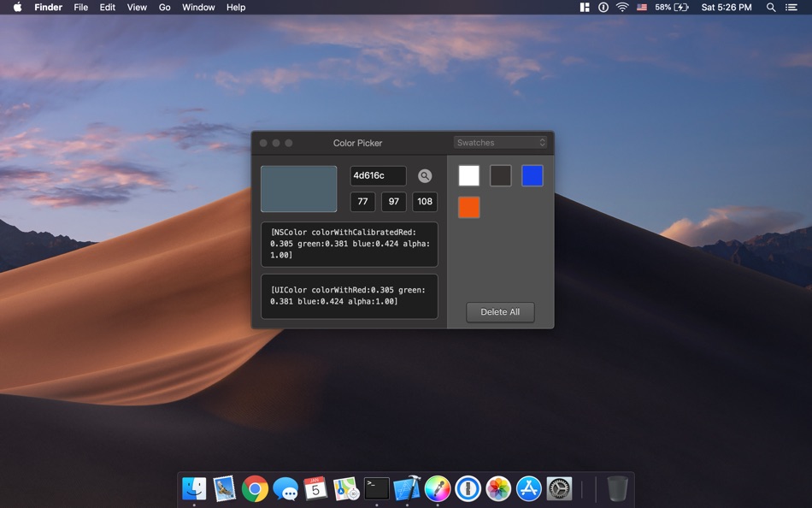Viewport: 812px width, 508px height.
Task: Open Terminal from the Dock
Action: (376, 488)
